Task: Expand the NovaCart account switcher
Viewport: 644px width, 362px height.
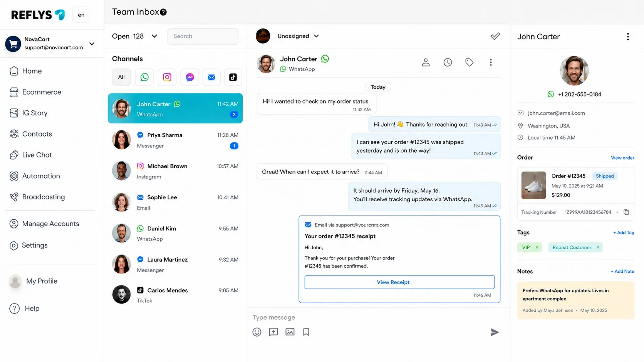Action: (92, 43)
